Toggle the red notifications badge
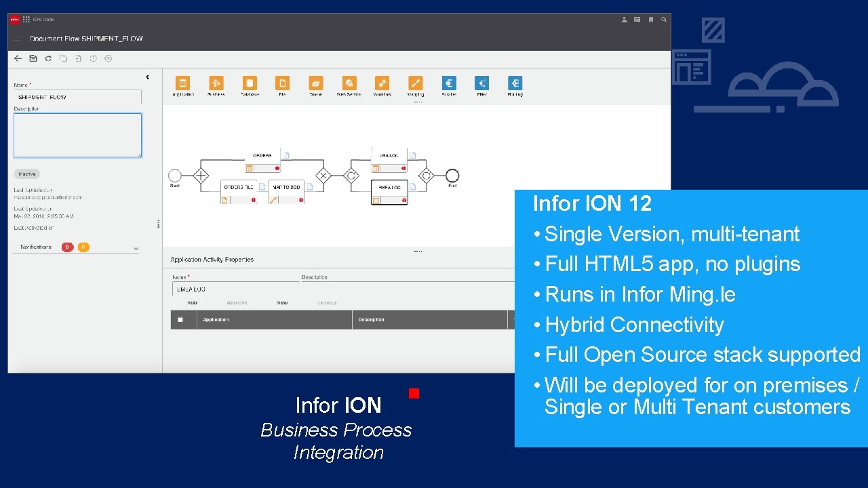Screen dimensions: 868x488 click(x=67, y=247)
